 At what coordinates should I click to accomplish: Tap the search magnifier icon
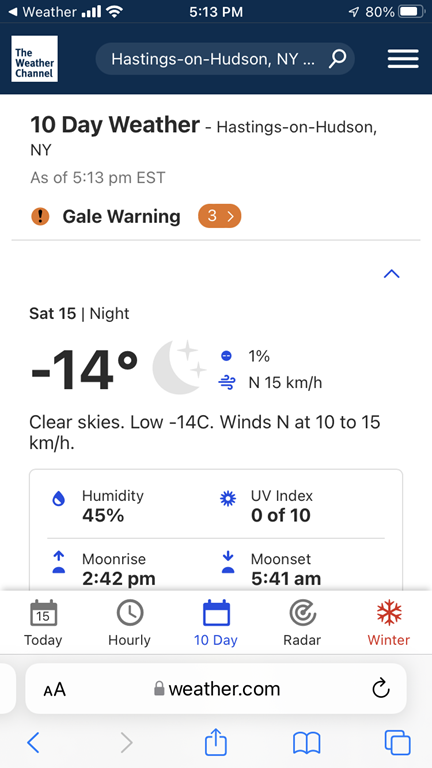(x=337, y=59)
